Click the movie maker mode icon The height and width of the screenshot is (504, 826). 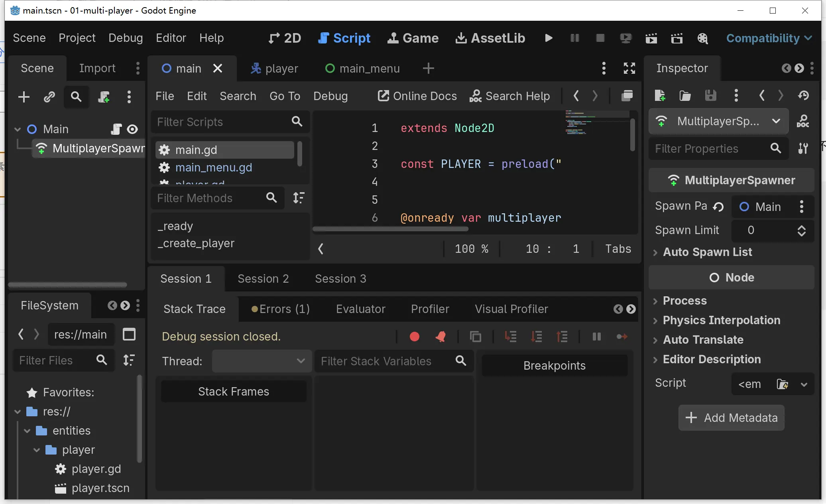[702, 38]
